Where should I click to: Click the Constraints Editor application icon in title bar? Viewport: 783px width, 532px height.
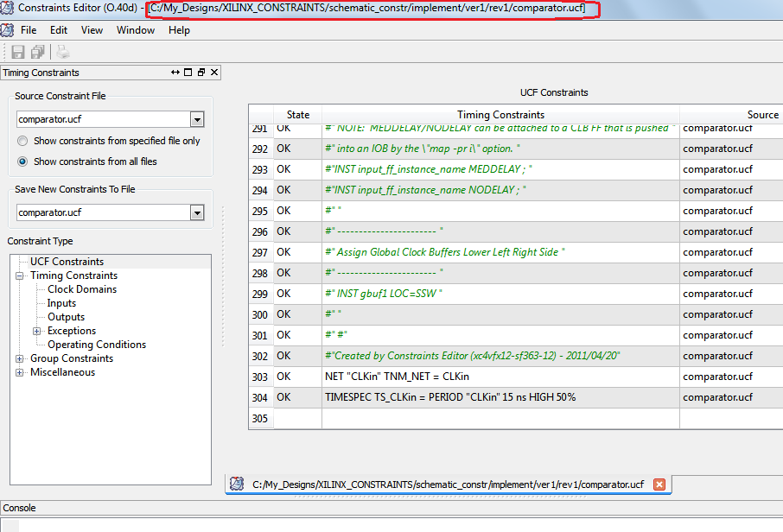8,9
